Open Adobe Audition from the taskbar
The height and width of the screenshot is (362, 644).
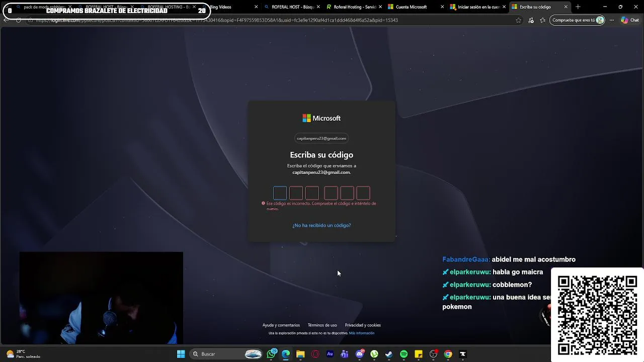(x=330, y=354)
